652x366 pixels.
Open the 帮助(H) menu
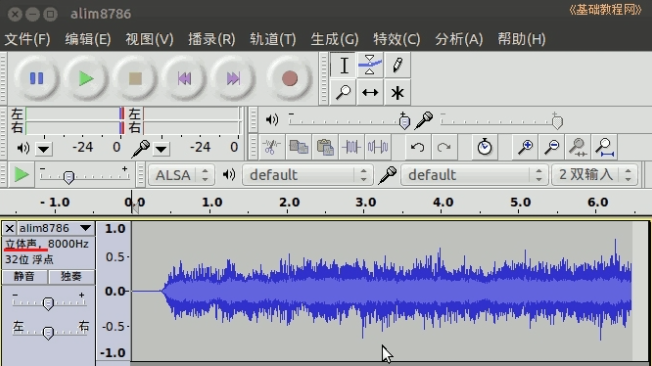(521, 39)
